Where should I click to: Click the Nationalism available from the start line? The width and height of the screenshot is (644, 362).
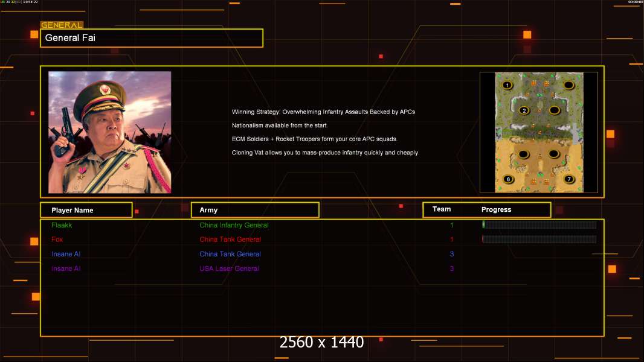point(280,125)
